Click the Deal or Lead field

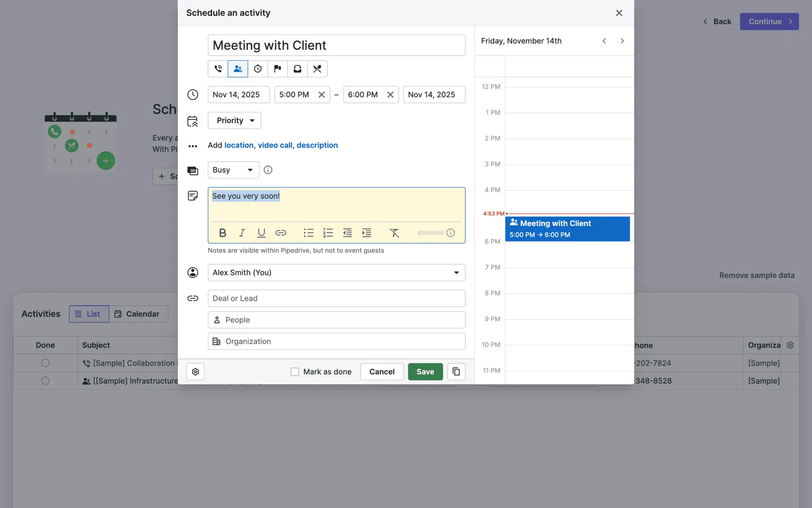336,298
